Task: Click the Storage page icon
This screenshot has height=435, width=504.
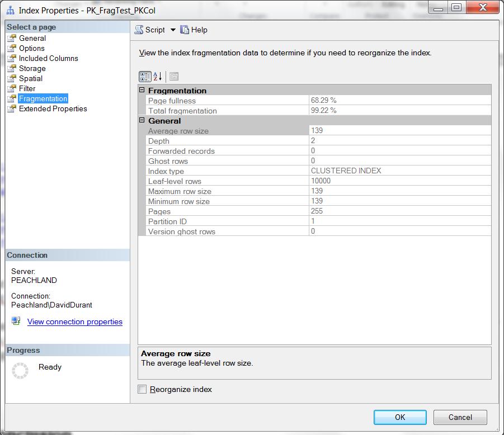Action: pyautogui.click(x=12, y=68)
